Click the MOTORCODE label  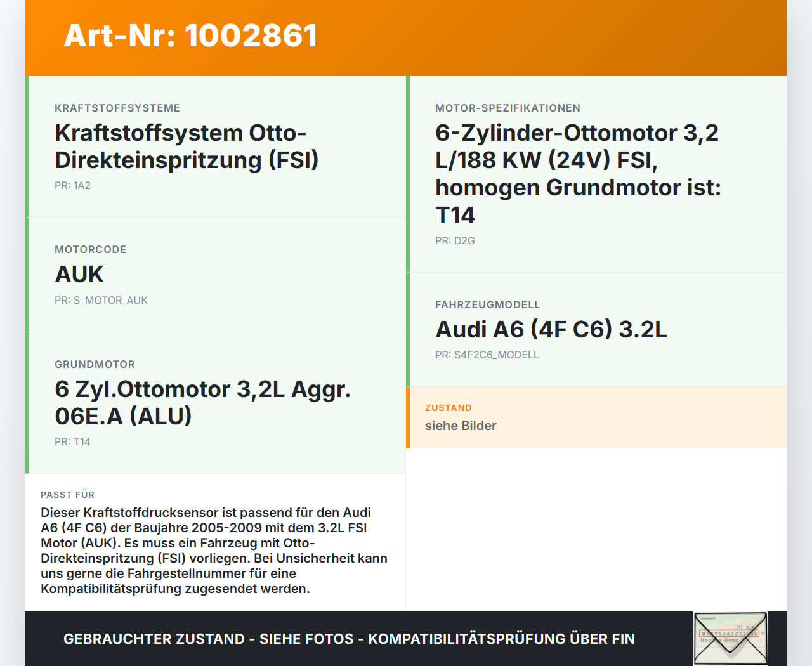90,249
